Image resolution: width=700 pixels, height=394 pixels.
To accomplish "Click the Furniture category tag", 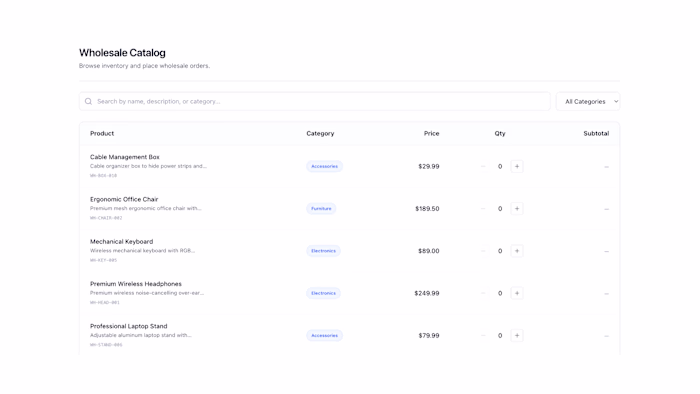I will tap(321, 208).
